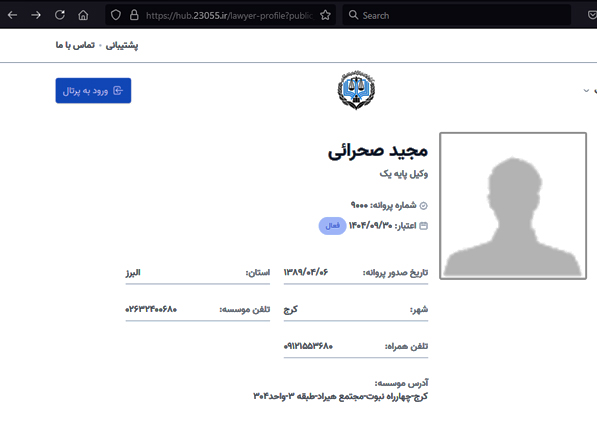Show site security via padlock icon
This screenshot has width=597, height=429.
click(x=134, y=15)
